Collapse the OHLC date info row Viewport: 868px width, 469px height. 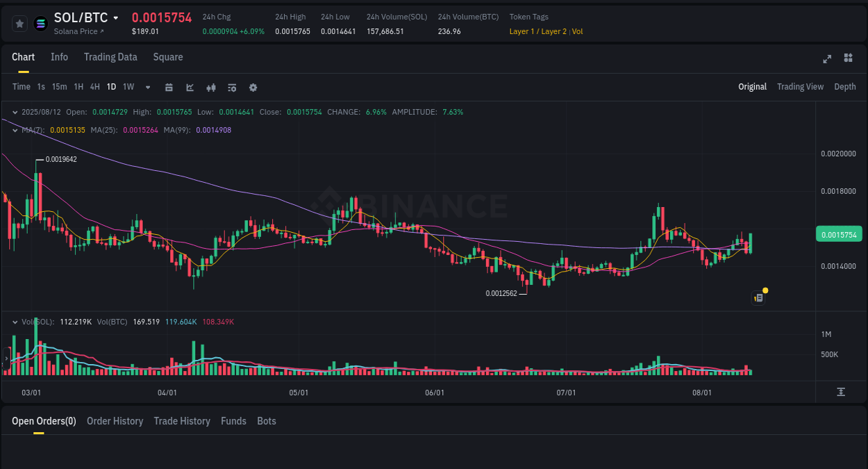tap(15, 112)
